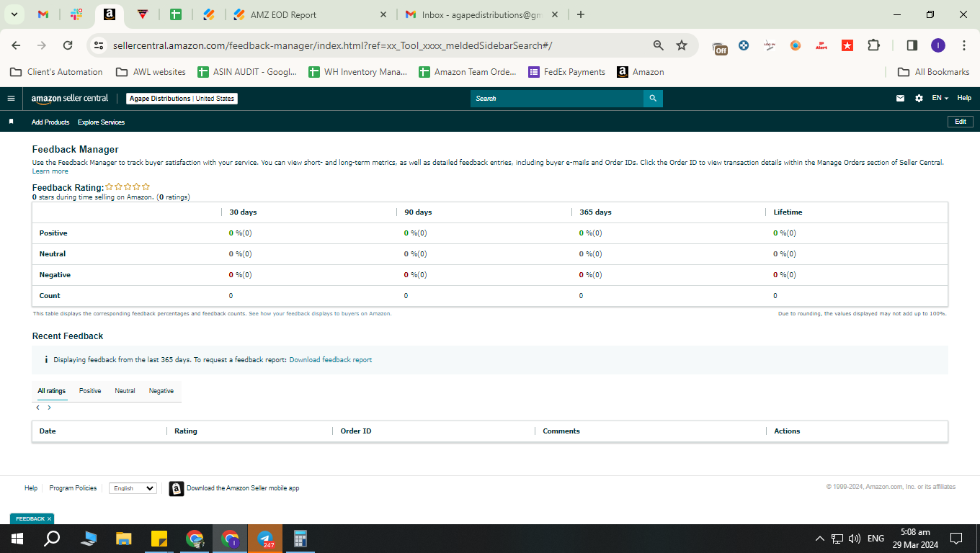The height and width of the screenshot is (553, 980).
Task: Click the browser URL address bar
Action: (379, 45)
